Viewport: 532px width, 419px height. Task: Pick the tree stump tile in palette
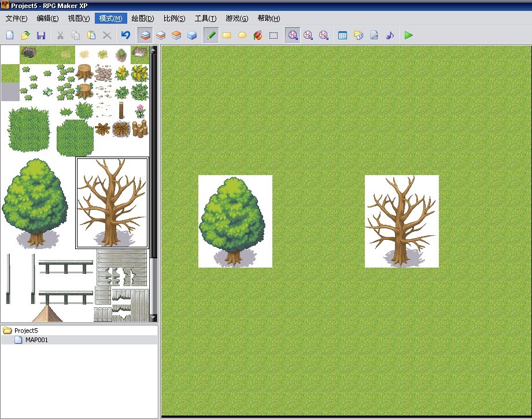(x=84, y=73)
